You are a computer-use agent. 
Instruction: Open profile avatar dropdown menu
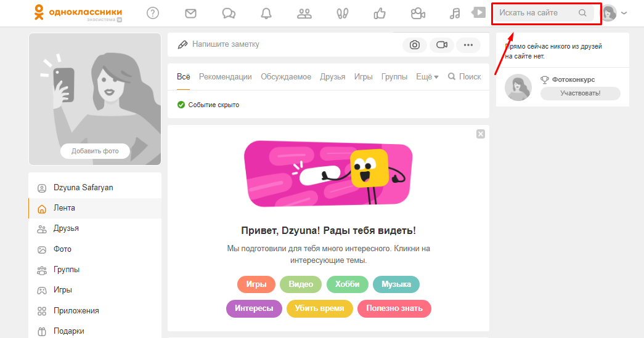[614, 13]
